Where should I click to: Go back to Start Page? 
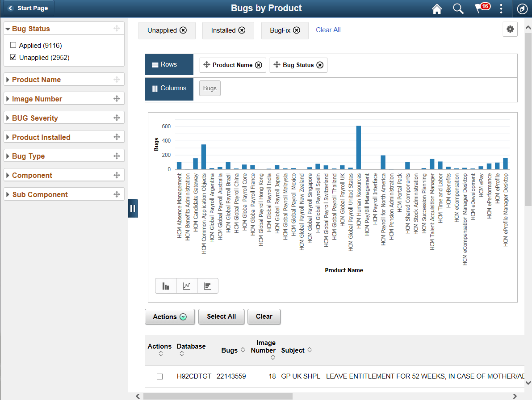click(x=28, y=8)
